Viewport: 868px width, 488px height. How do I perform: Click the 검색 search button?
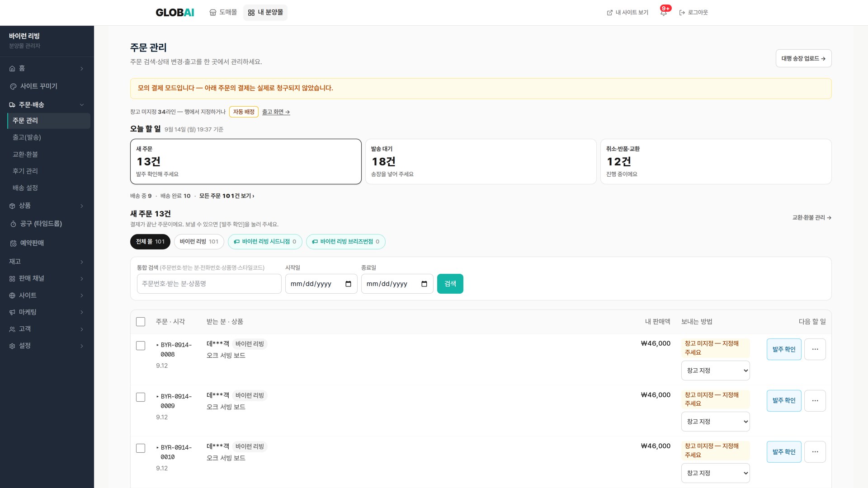pos(450,284)
